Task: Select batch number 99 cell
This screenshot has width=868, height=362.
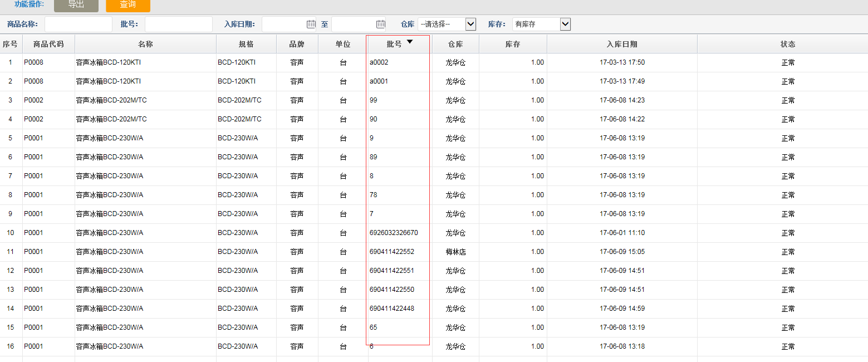Action: pyautogui.click(x=374, y=100)
